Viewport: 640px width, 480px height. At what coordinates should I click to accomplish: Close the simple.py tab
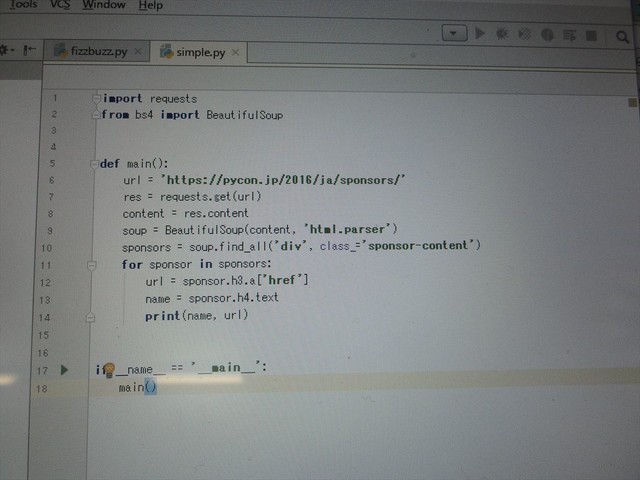[x=235, y=52]
